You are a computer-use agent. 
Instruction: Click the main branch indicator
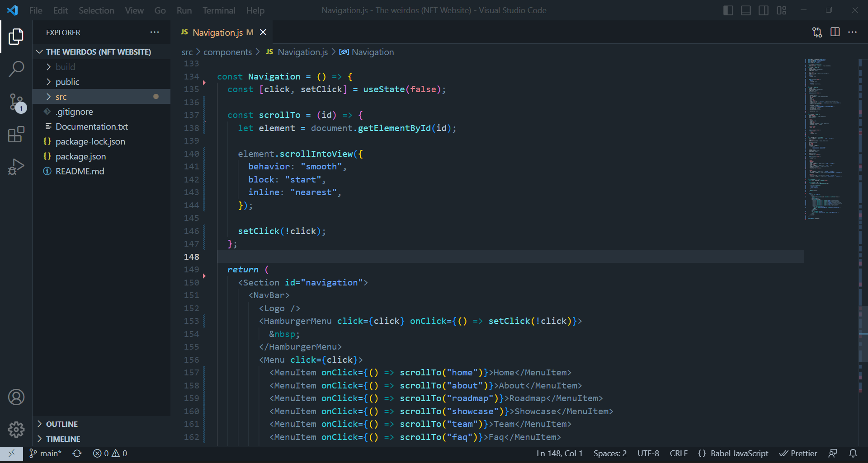pos(45,453)
